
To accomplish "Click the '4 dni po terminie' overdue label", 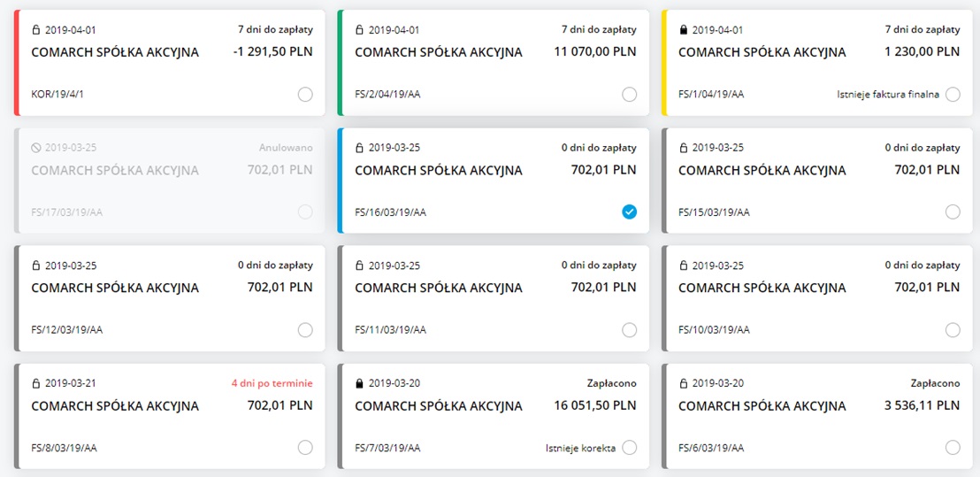I will (x=273, y=384).
